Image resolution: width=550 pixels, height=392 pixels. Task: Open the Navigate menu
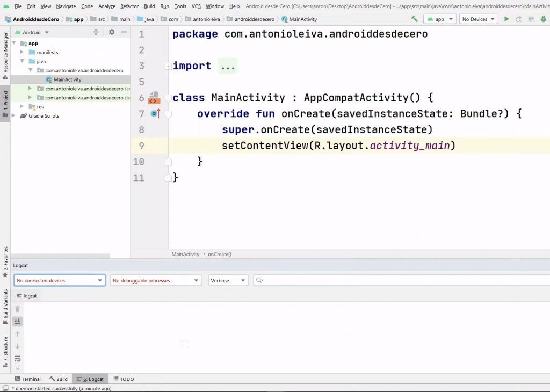(66, 6)
